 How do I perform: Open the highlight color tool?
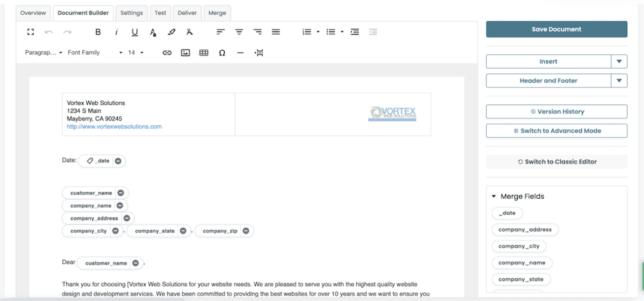tap(171, 32)
